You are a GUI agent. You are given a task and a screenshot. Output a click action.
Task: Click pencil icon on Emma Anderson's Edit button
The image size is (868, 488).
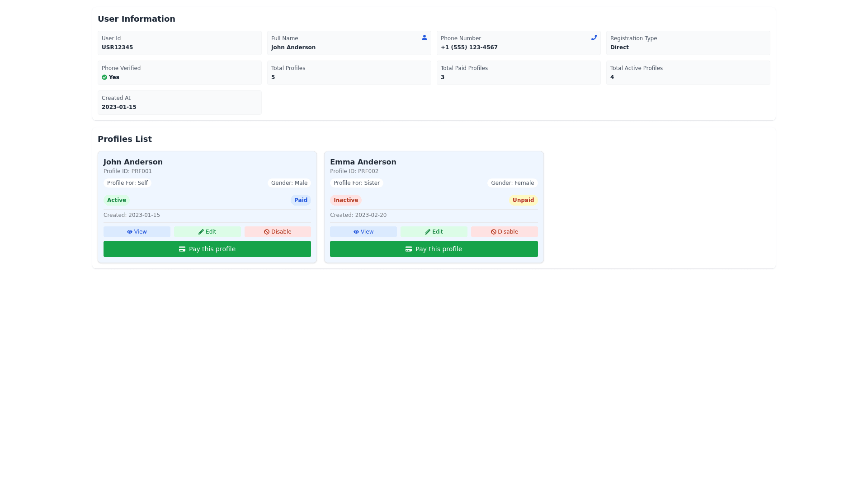428,232
